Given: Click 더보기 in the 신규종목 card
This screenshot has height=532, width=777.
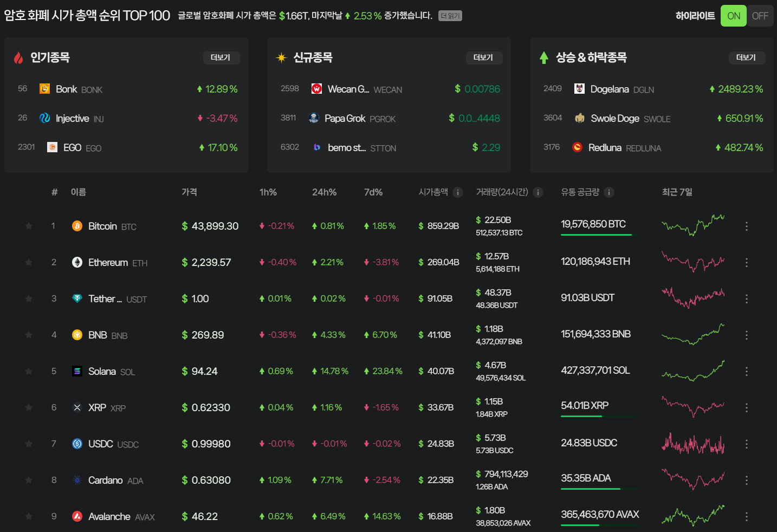Looking at the screenshot, I should pyautogui.click(x=484, y=57).
